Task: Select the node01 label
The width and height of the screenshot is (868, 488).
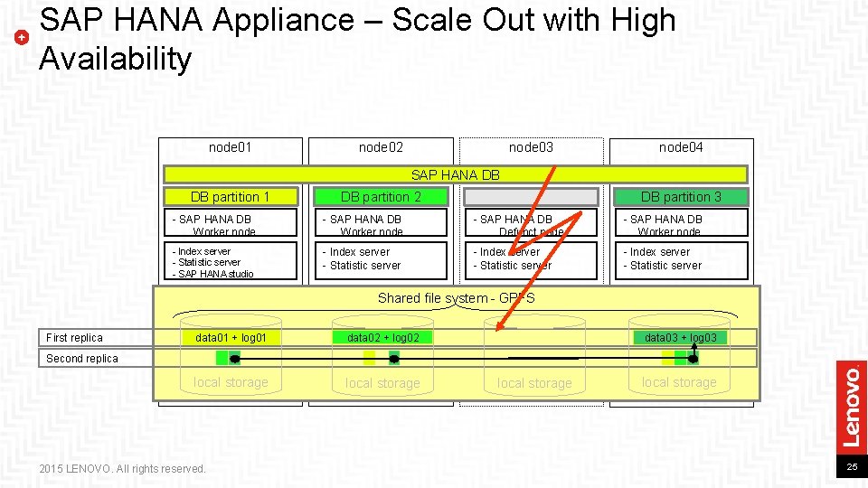Action: [x=230, y=147]
